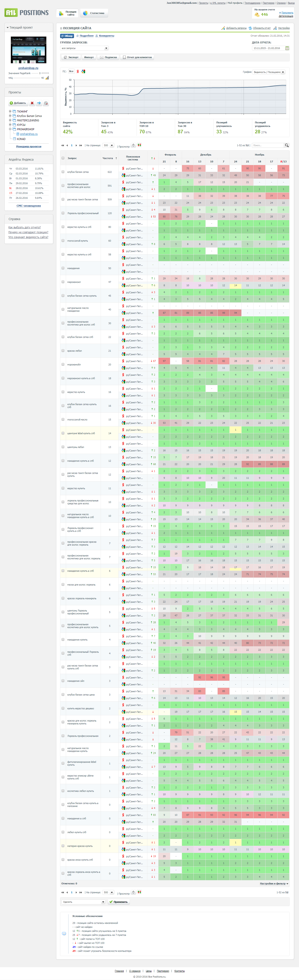This screenshot has height=980, width=299.
Task: Open the СМС-оповещения link
Action: (x=29, y=206)
